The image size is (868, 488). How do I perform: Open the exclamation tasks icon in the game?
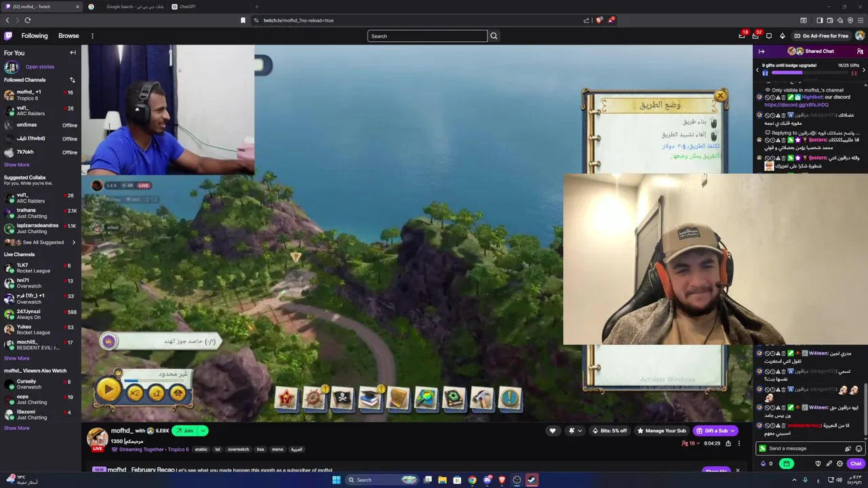coord(510,399)
